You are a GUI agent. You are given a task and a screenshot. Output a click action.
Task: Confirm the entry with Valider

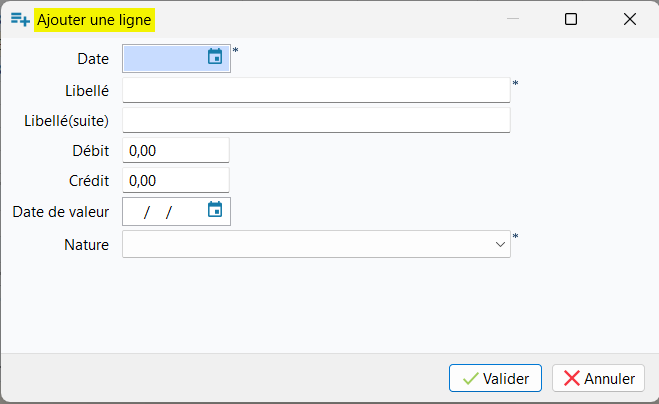click(496, 378)
